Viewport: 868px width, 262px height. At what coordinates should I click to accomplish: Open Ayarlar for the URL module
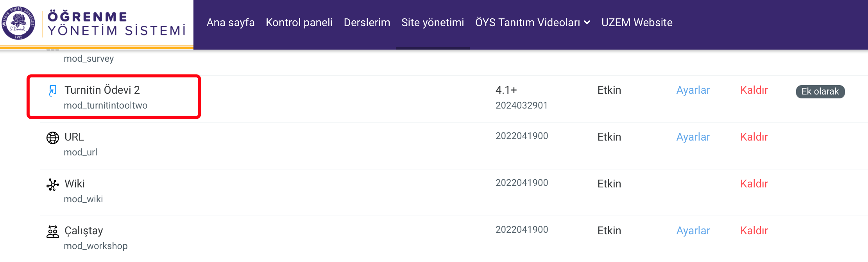tap(693, 137)
